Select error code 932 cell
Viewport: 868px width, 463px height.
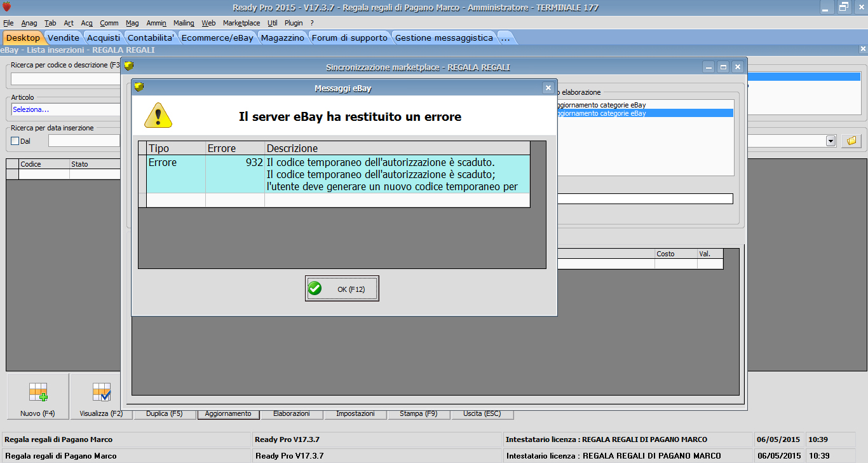pos(235,174)
